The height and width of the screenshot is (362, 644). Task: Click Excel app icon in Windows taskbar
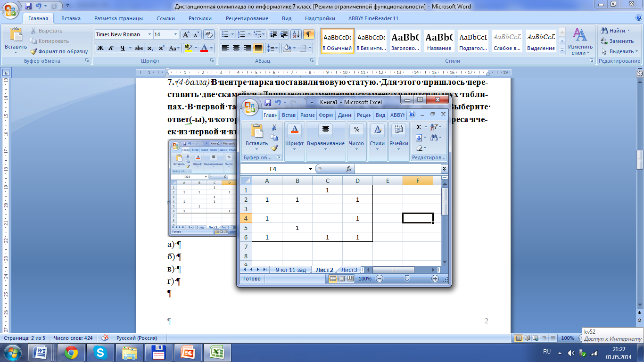pyautogui.click(x=216, y=352)
